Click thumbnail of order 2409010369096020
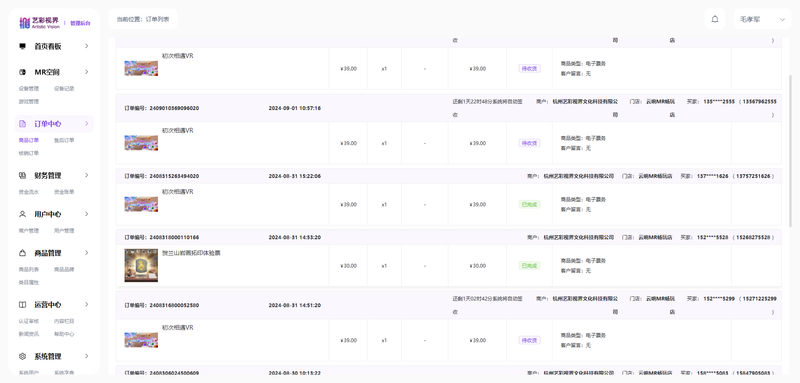The width and height of the screenshot is (800, 383). 141,143
